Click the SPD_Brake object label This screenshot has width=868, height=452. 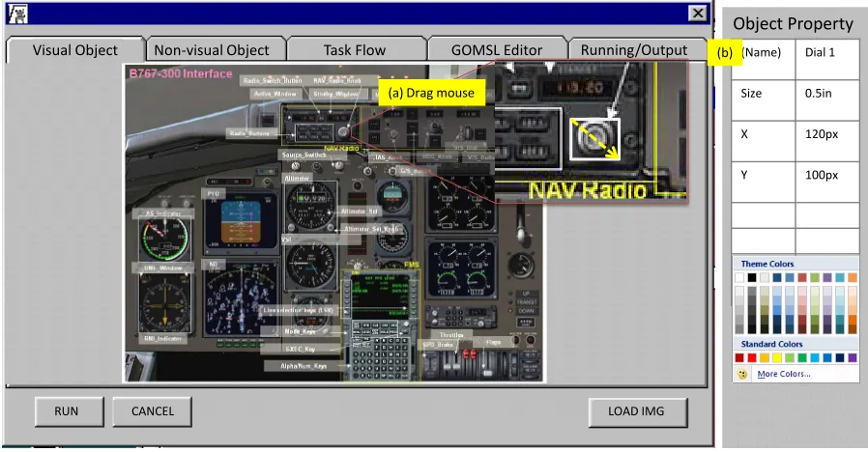coord(438,345)
